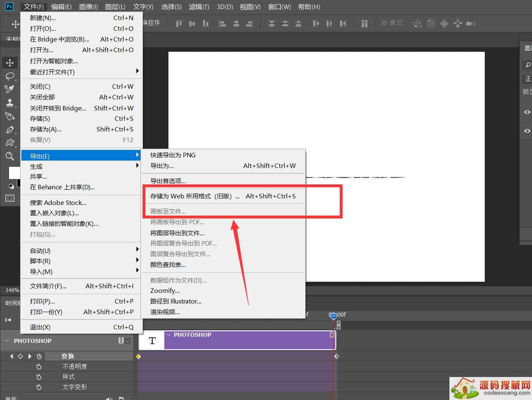
Task: Select the Paint Bucket tool
Action: [10, 116]
